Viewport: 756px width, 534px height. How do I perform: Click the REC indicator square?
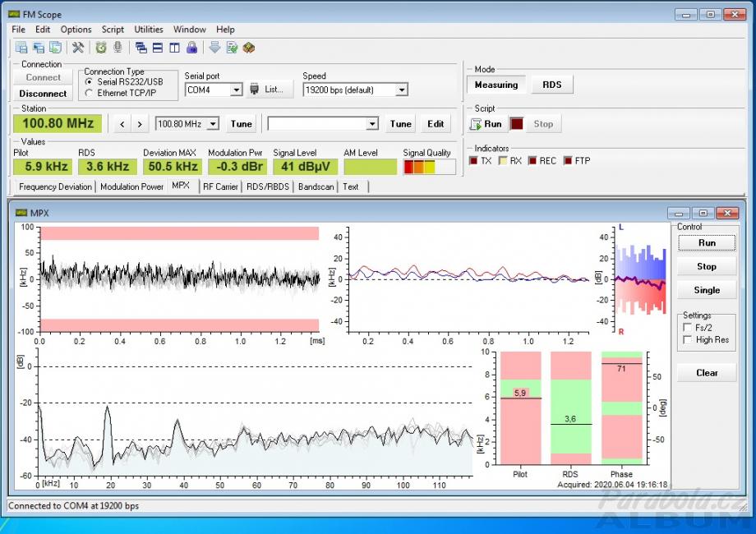click(x=532, y=160)
